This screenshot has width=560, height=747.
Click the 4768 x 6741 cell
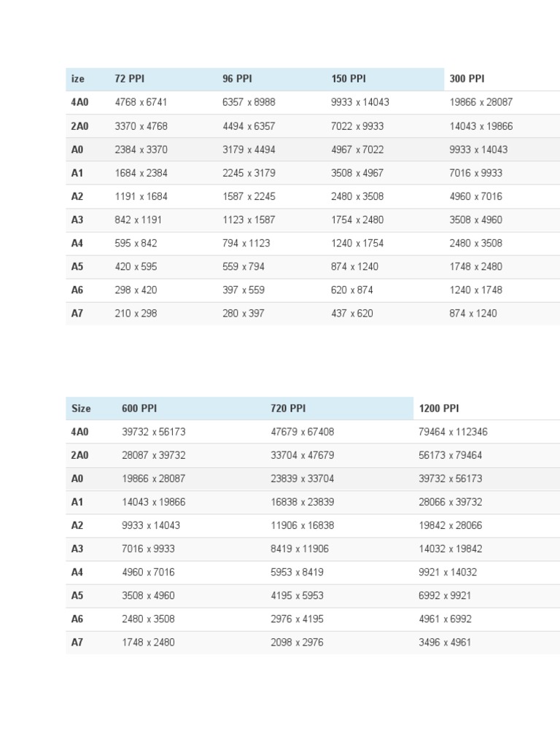141,103
